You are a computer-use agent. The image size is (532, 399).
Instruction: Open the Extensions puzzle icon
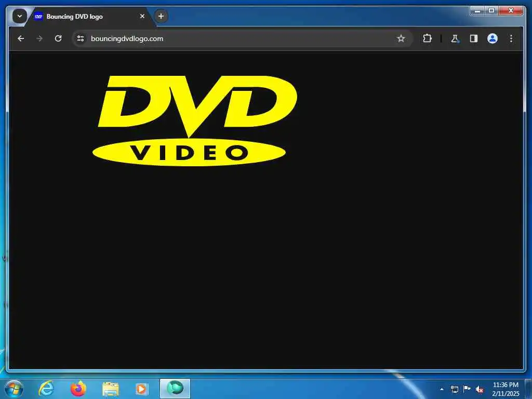point(427,38)
